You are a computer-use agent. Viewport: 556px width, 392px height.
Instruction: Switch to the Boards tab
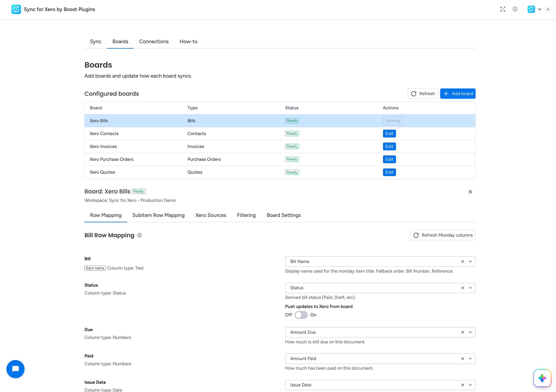click(120, 42)
